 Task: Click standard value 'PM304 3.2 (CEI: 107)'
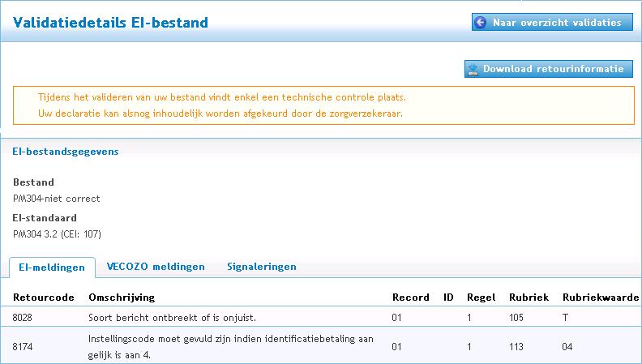pyautogui.click(x=57, y=234)
